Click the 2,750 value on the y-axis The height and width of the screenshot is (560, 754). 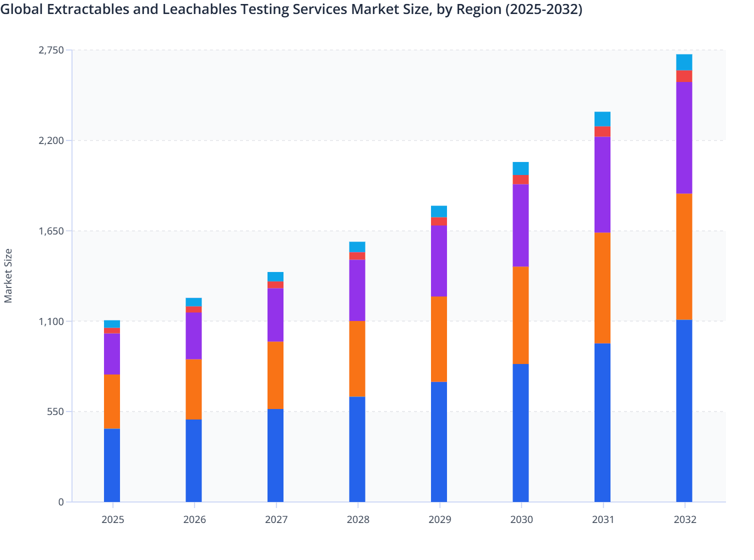[x=51, y=50]
